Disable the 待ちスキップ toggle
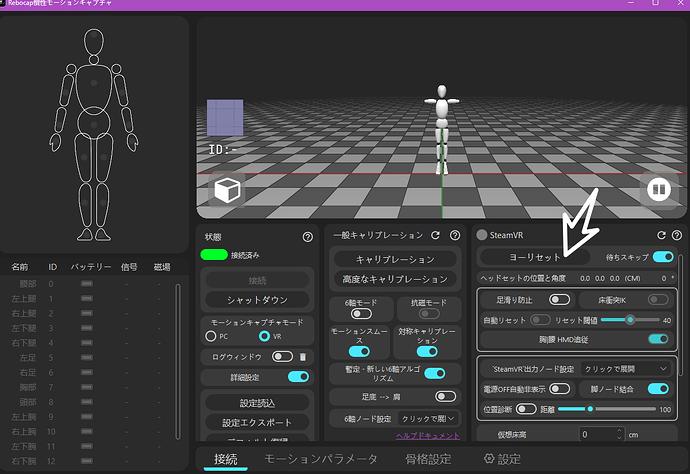This screenshot has height=474, width=690. pyautogui.click(x=662, y=257)
